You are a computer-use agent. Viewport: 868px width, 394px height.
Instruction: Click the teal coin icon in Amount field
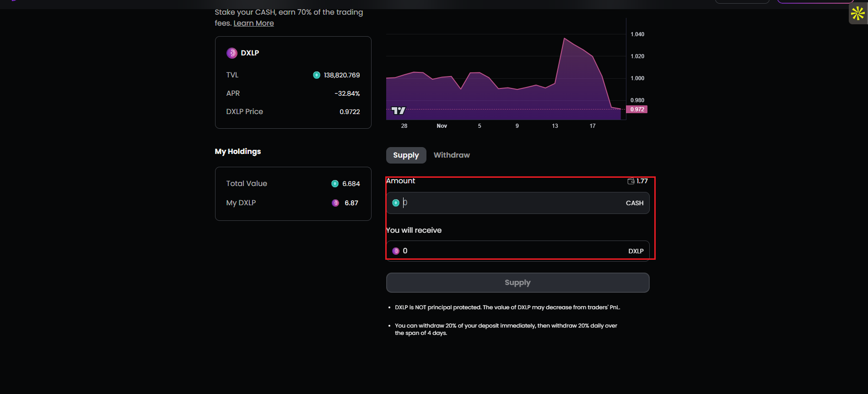pos(396,203)
